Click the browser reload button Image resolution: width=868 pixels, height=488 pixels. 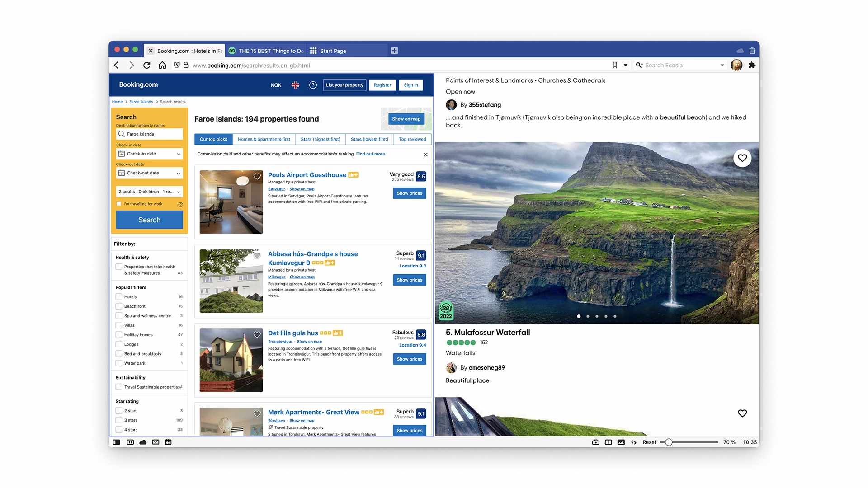[x=147, y=65]
